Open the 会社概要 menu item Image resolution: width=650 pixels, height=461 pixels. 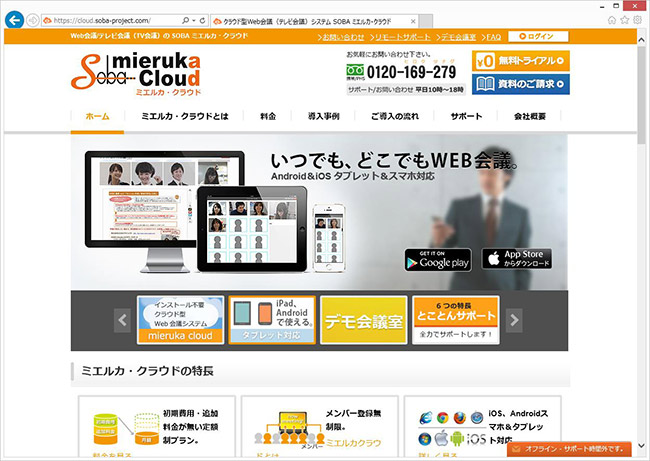[x=530, y=116]
